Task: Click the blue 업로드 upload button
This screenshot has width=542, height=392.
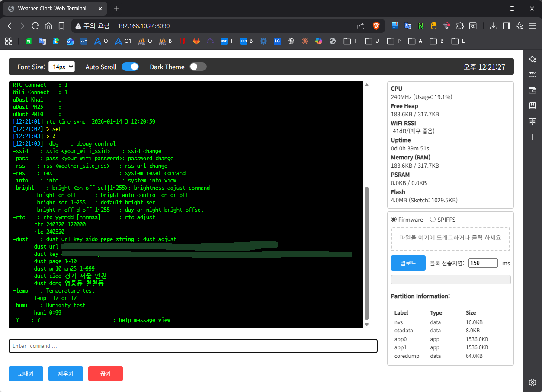Action: pyautogui.click(x=408, y=263)
